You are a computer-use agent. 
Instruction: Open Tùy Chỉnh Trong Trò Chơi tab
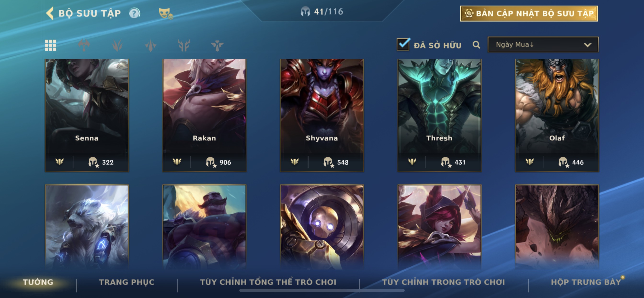[443, 282]
